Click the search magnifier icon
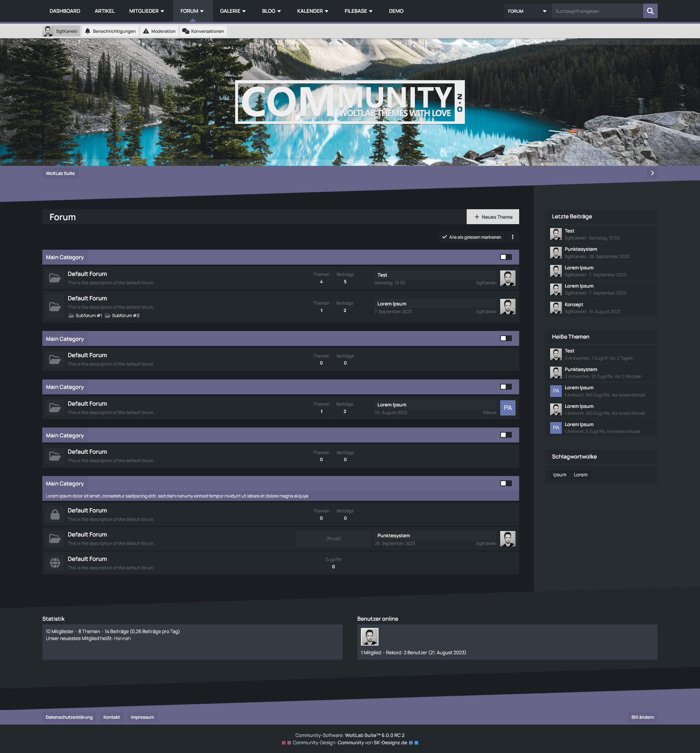Screen dimensions: 700x753 coord(650,11)
